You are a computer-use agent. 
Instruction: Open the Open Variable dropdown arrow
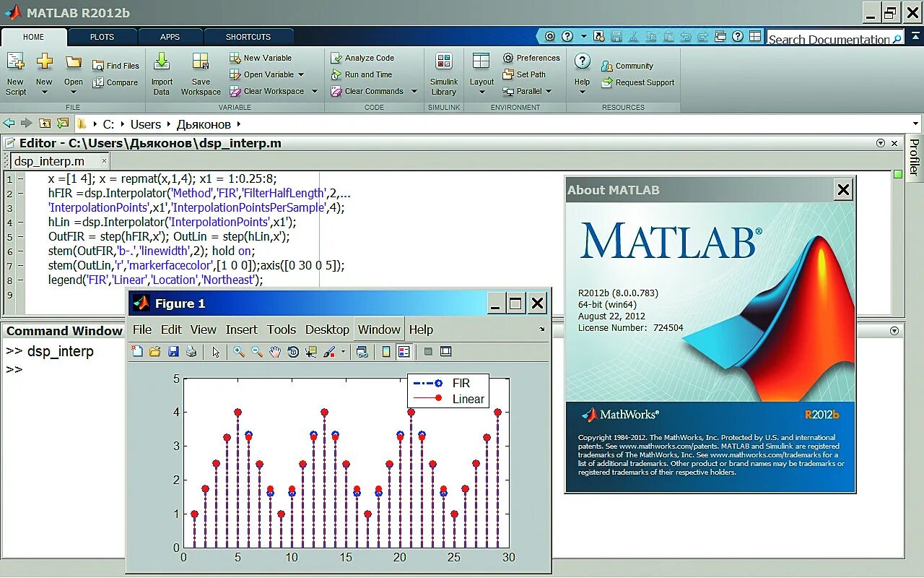coord(301,74)
